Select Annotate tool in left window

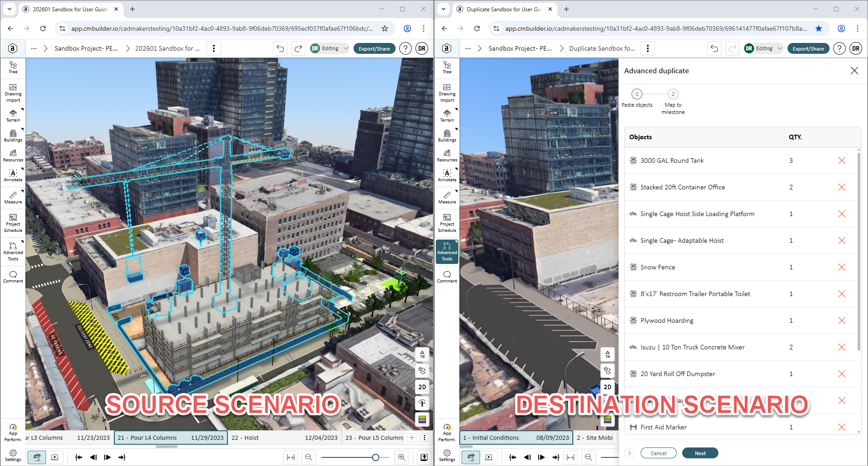[x=13, y=175]
